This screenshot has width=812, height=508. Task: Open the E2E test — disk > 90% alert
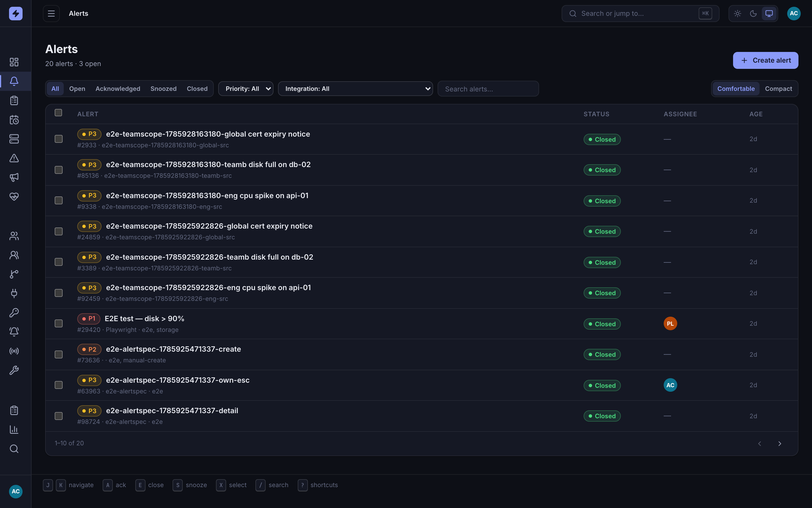tap(144, 319)
